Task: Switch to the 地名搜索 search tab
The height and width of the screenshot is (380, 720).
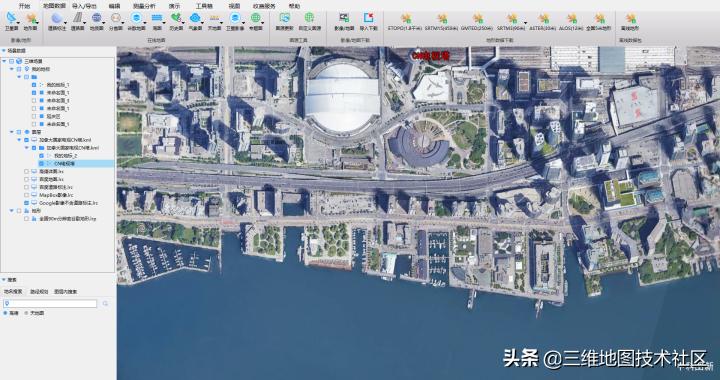Action: [13, 292]
